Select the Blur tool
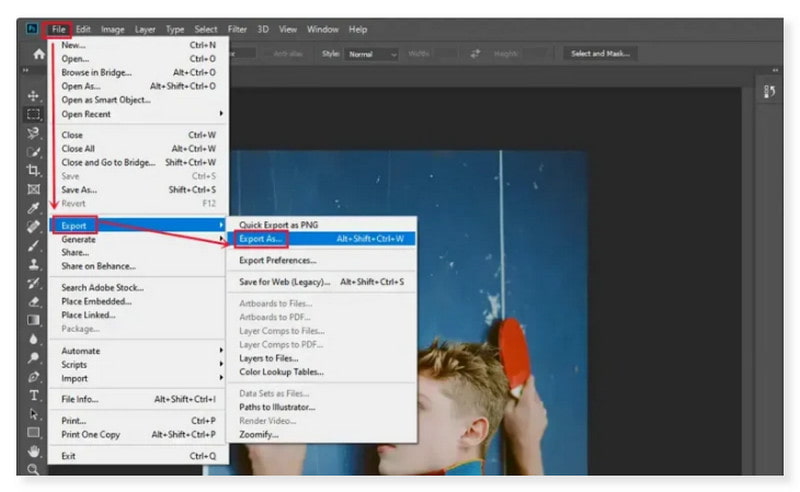Screen dimensions: 800x492 click(x=34, y=339)
